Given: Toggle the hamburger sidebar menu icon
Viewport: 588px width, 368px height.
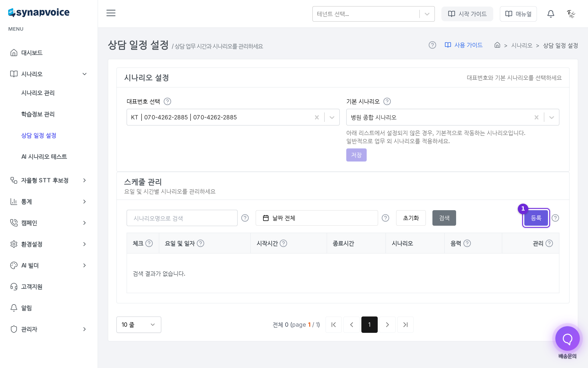Looking at the screenshot, I should pyautogui.click(x=111, y=13).
